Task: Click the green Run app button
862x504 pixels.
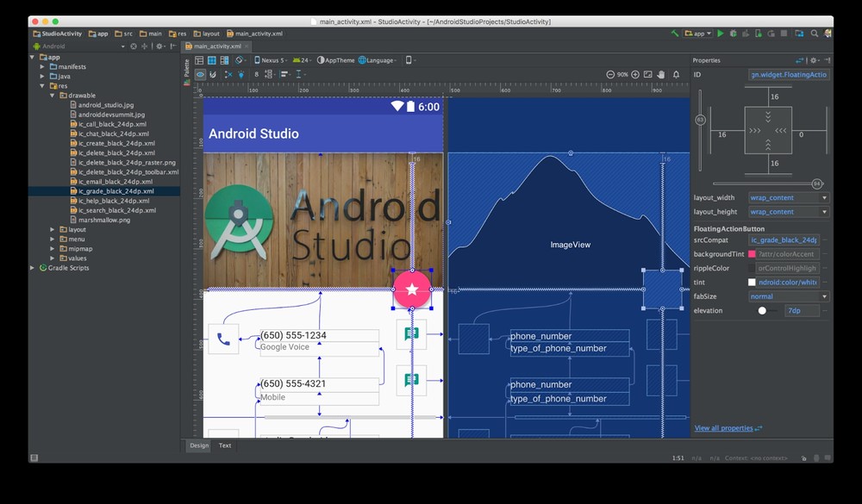Action: click(721, 34)
